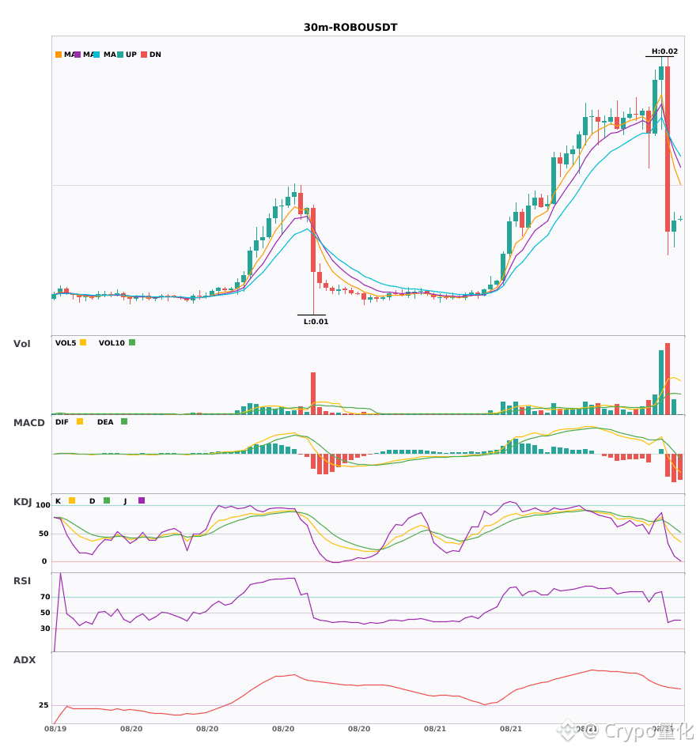Click the 0 level label in KDJ panel
The height and width of the screenshot is (751, 700).
click(44, 561)
